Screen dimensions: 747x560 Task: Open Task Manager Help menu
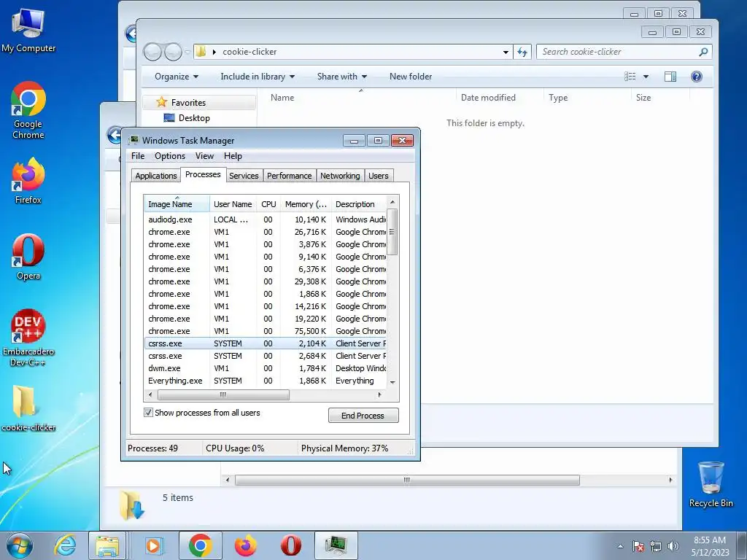click(x=233, y=156)
